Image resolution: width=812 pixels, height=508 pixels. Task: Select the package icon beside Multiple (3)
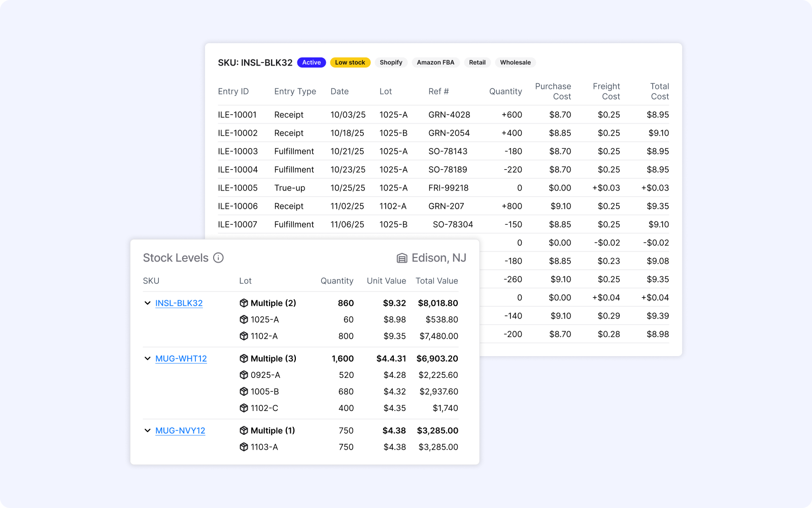(x=243, y=358)
